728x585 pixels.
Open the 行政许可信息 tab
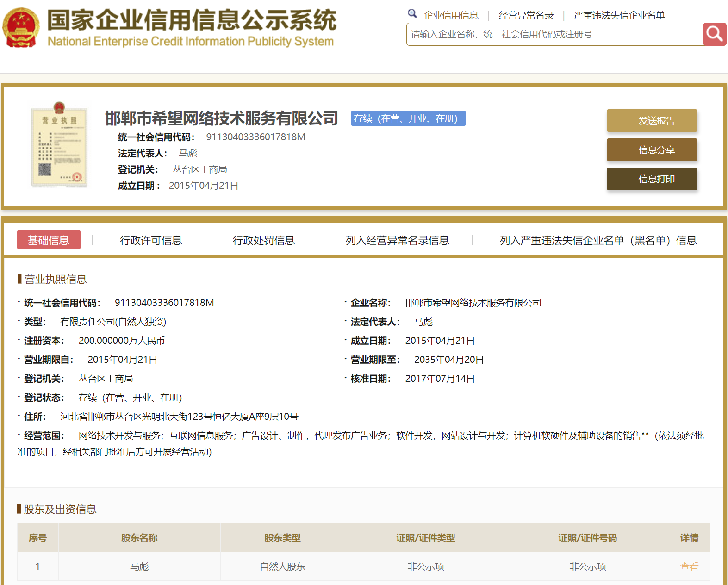(x=151, y=241)
